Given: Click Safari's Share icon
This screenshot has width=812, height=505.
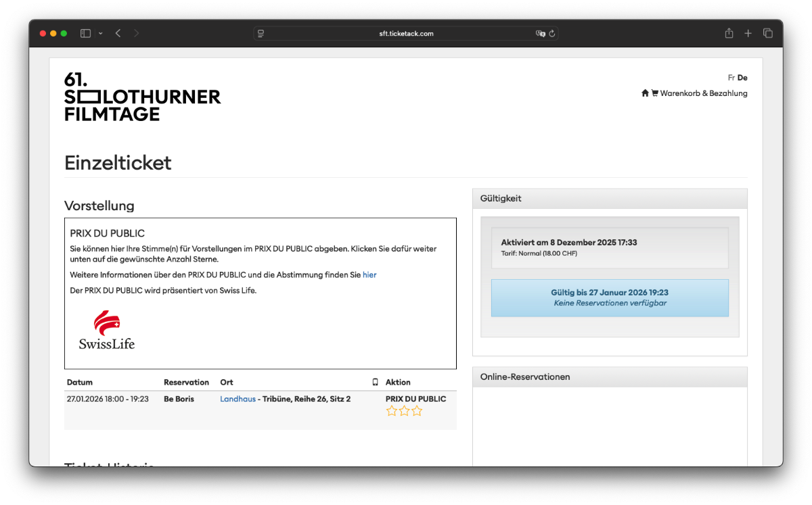Looking at the screenshot, I should coord(729,33).
